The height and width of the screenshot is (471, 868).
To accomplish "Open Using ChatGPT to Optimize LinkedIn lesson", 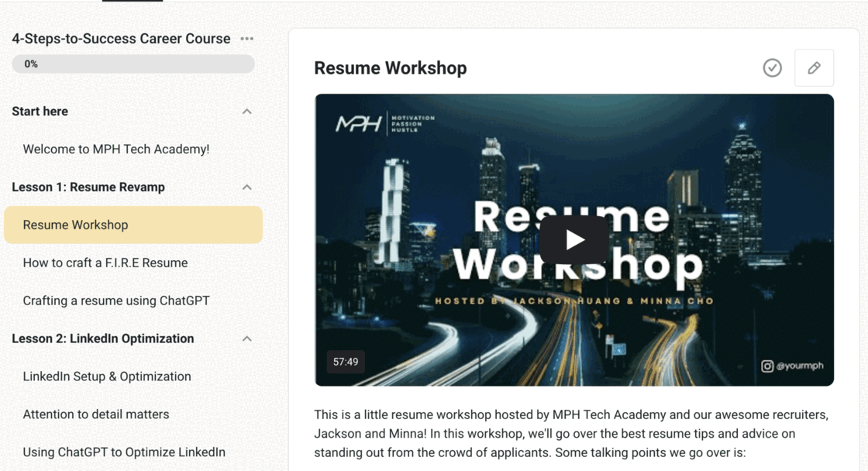I will click(124, 452).
